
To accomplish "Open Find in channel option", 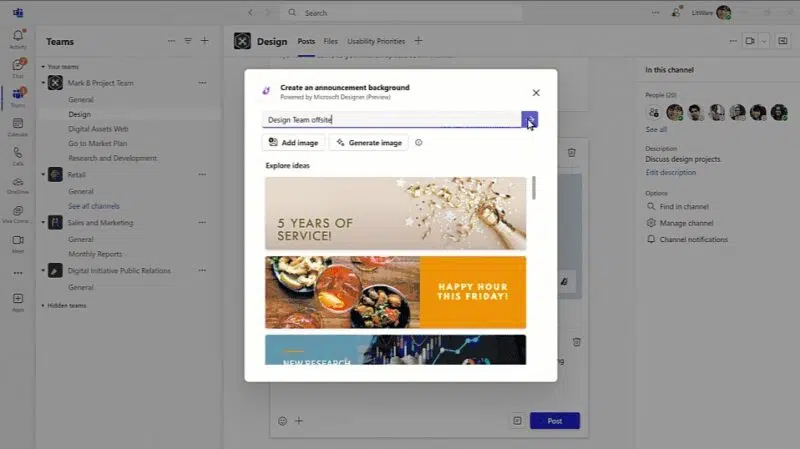I will click(x=678, y=207).
